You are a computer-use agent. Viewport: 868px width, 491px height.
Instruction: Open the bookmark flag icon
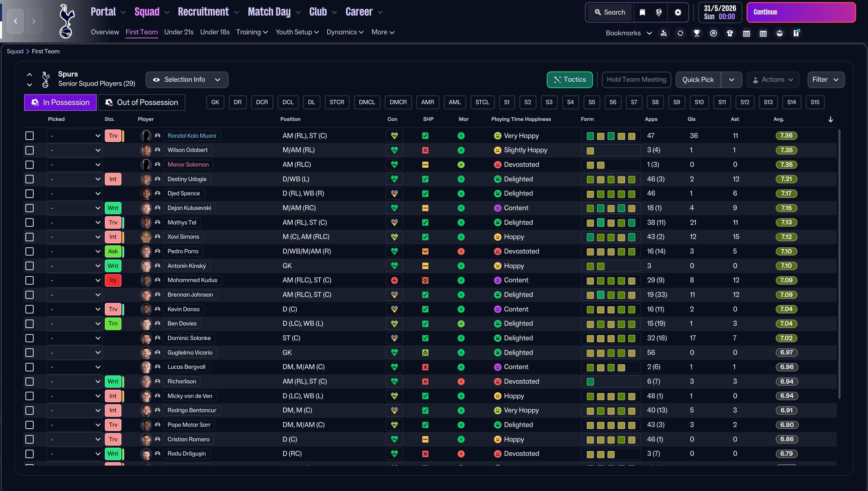point(642,13)
